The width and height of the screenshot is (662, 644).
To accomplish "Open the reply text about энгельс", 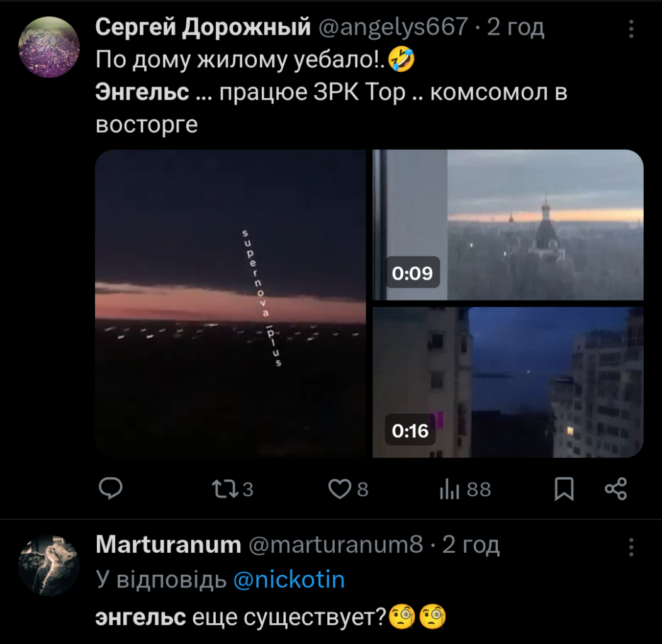I will (271, 618).
